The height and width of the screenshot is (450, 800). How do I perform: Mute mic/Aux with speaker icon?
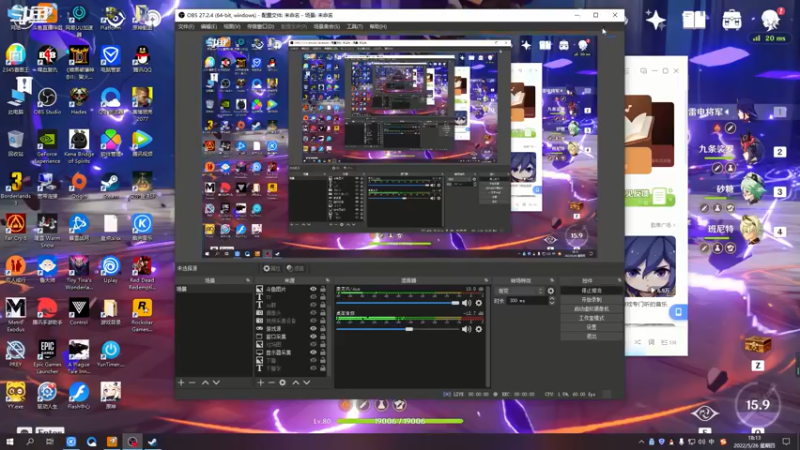click(466, 303)
